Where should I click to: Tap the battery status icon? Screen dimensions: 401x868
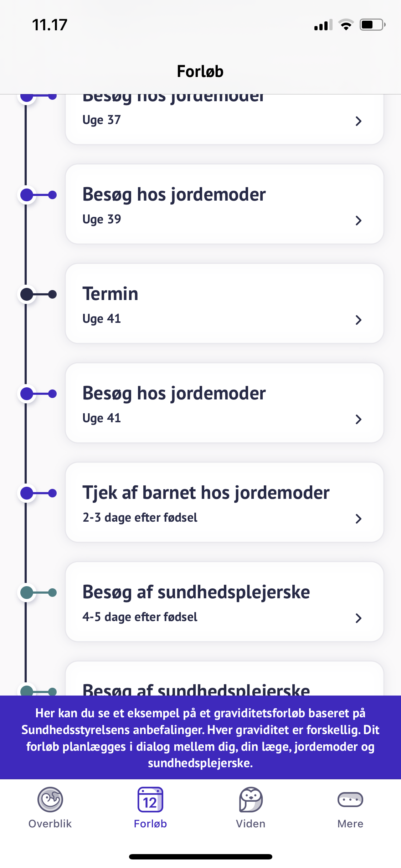tap(372, 25)
